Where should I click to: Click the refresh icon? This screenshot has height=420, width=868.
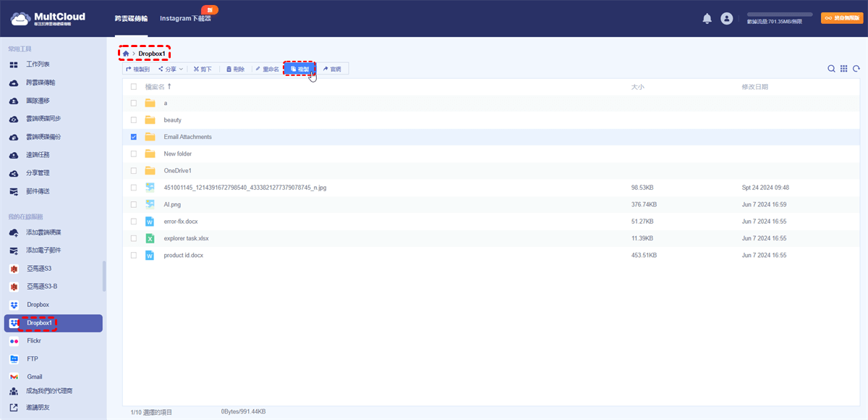(x=856, y=69)
